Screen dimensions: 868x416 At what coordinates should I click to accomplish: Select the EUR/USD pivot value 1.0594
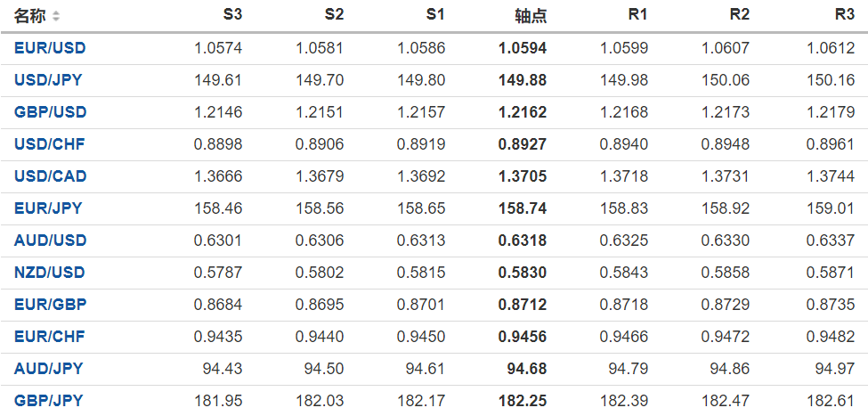point(523,48)
